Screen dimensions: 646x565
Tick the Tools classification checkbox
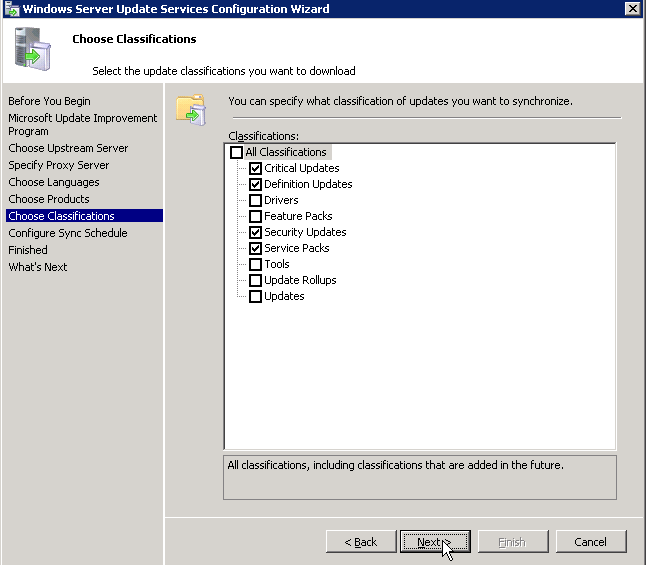pos(255,264)
